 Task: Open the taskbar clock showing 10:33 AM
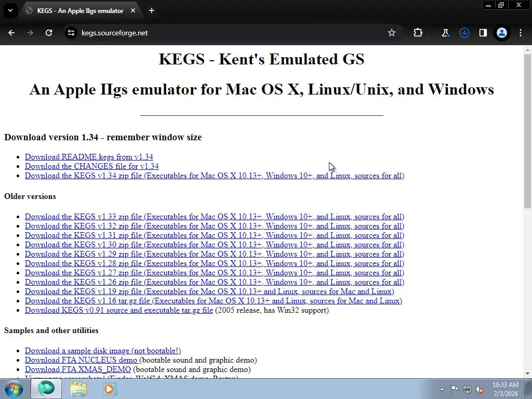(x=505, y=389)
